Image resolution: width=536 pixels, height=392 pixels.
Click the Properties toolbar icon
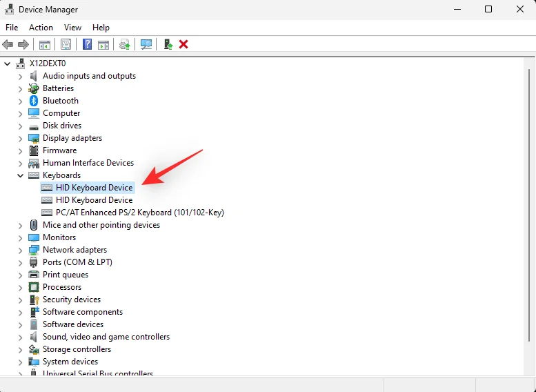pos(66,44)
